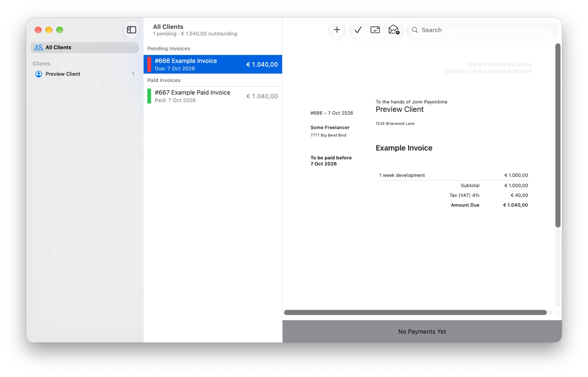Click the green full-screen window button

[60, 30]
